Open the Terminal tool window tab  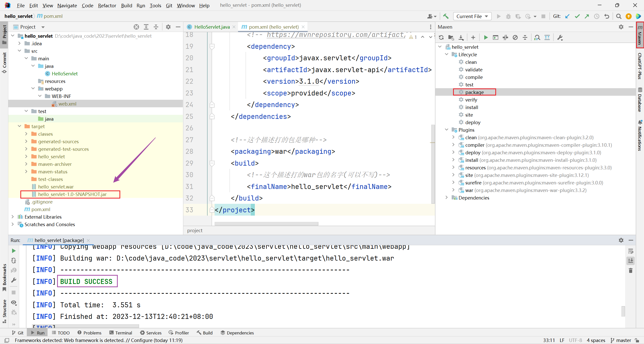click(121, 333)
